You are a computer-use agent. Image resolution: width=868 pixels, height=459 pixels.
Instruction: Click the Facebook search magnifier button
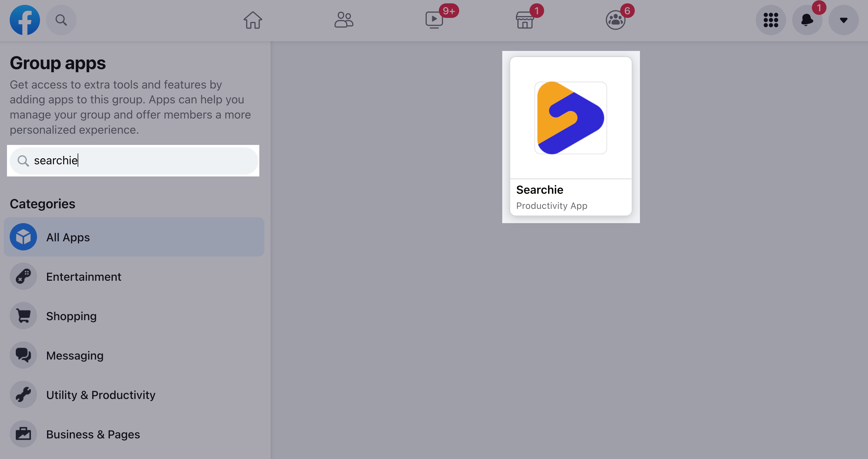tap(61, 20)
